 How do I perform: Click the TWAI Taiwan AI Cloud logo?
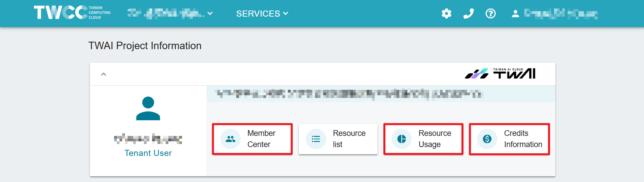click(500, 74)
